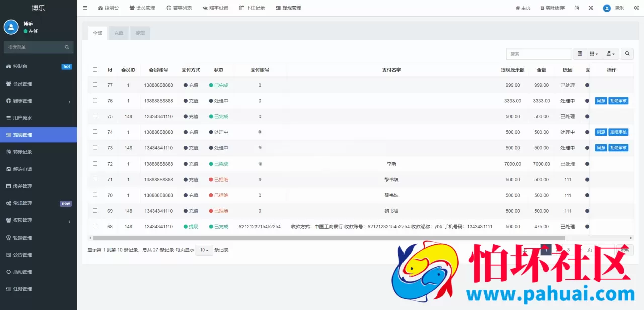Focus the table 搜索 input field

click(x=538, y=54)
